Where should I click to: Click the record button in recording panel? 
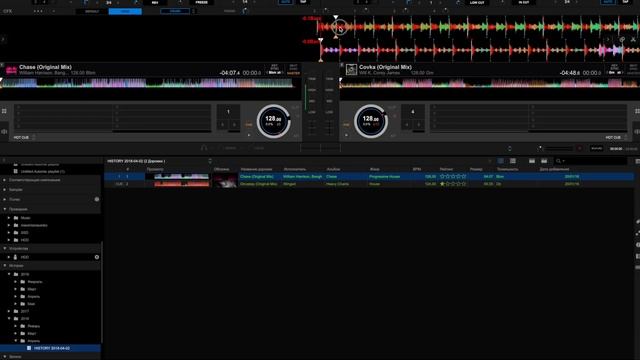(x=580, y=149)
